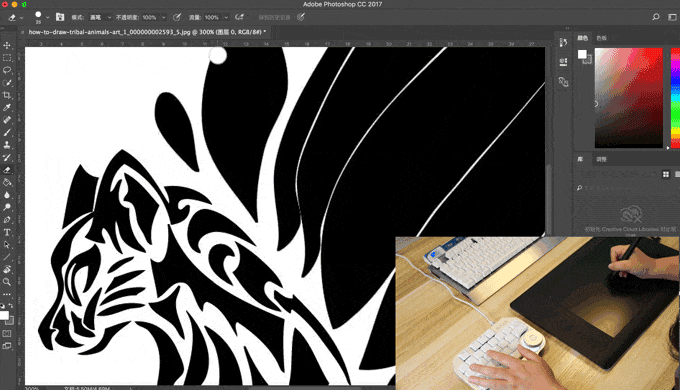Select the Clone Stamp tool
The image size is (680, 390).
[x=7, y=145]
